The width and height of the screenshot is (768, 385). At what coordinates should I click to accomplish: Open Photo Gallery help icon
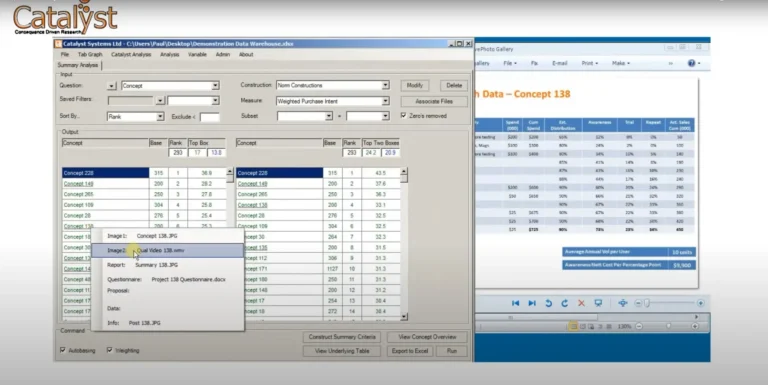[x=691, y=63]
